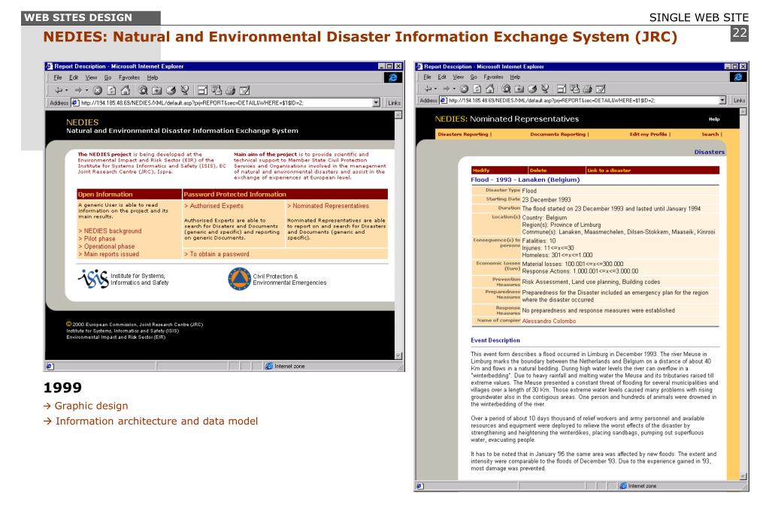
Task: Refresh the page in left browser window
Action: (111, 90)
